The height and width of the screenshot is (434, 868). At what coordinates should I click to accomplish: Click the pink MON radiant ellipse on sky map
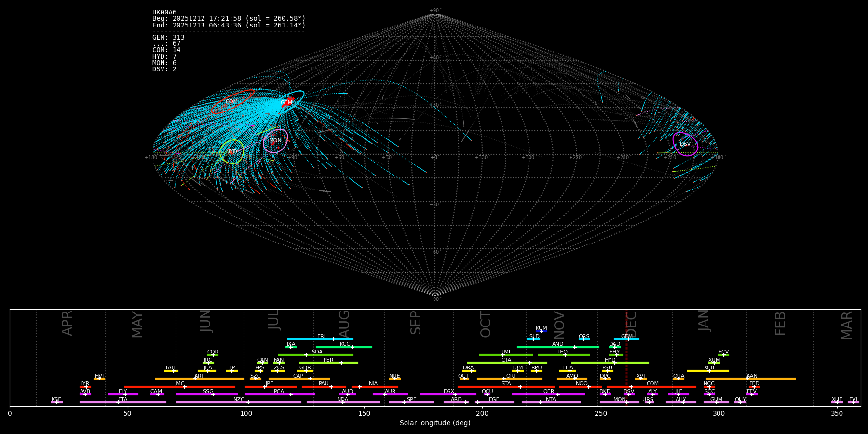tap(275, 141)
